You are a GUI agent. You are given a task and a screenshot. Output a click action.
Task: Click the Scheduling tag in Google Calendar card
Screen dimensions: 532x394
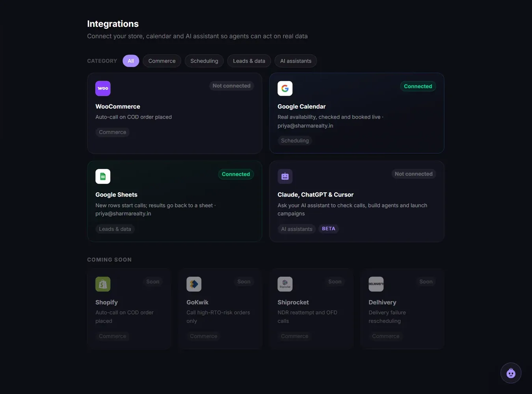(295, 141)
